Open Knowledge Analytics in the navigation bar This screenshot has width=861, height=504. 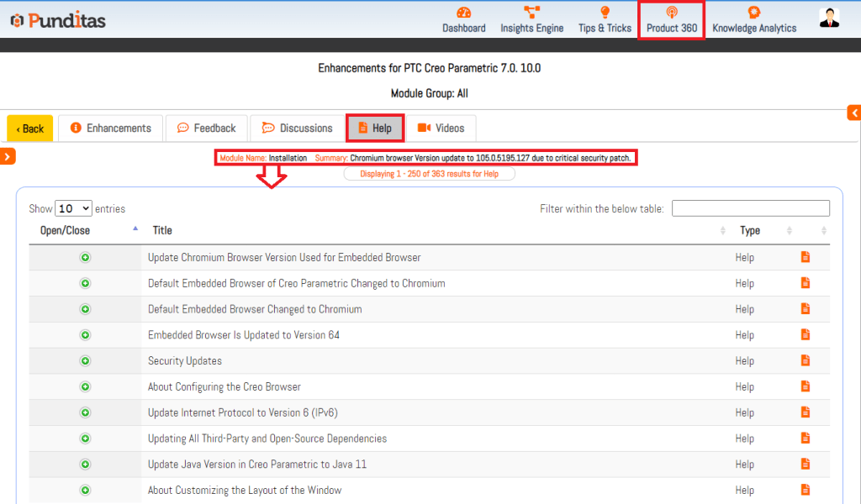(x=753, y=19)
